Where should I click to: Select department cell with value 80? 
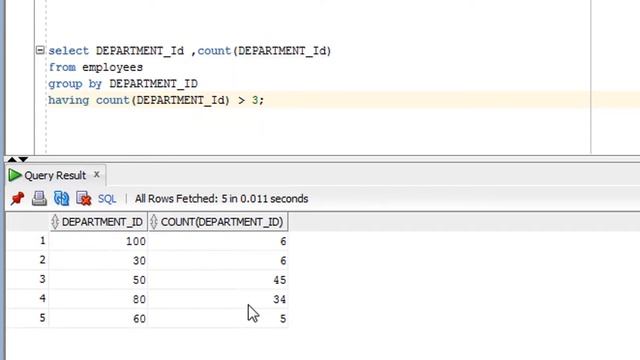[x=98, y=299]
